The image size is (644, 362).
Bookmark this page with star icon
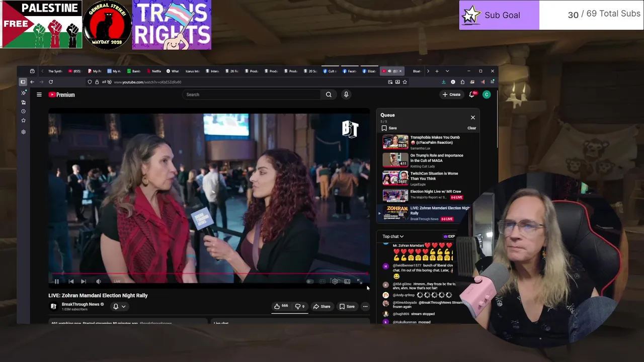click(x=405, y=82)
